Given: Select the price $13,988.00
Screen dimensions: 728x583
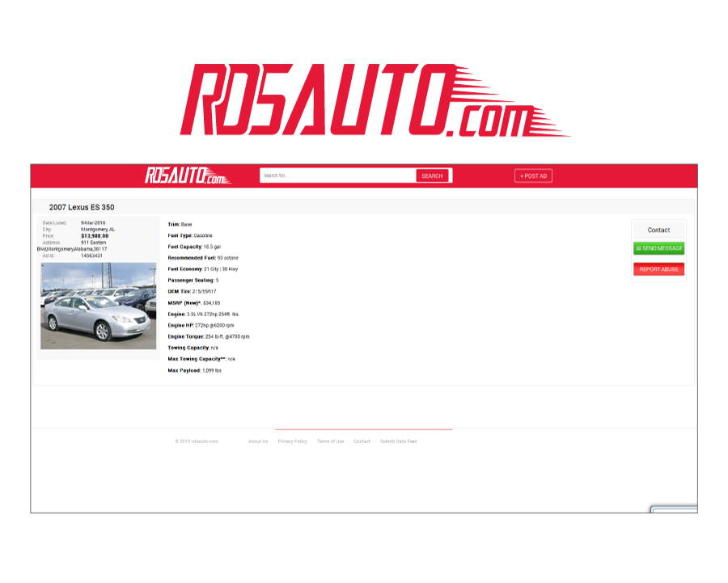Looking at the screenshot, I should 95,236.
